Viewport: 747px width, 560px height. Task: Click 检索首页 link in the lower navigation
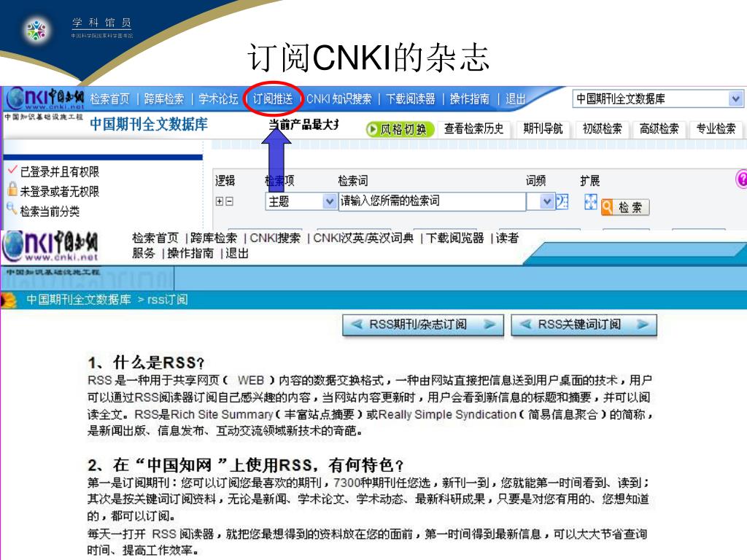coord(155,238)
